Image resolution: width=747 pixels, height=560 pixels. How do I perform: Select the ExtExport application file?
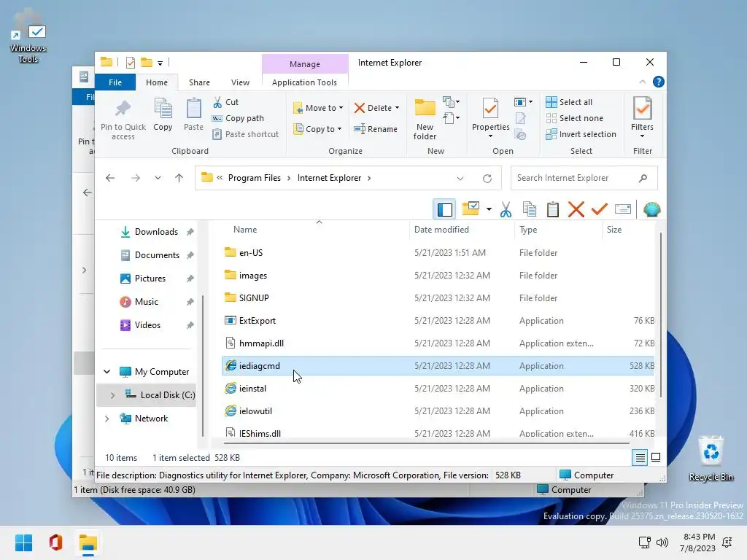438,321
